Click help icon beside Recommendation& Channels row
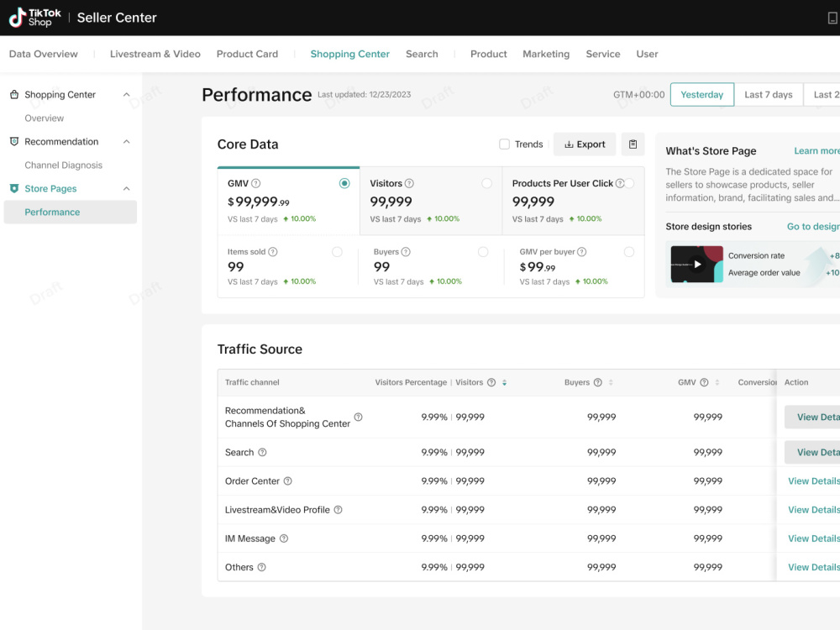 pyautogui.click(x=359, y=417)
